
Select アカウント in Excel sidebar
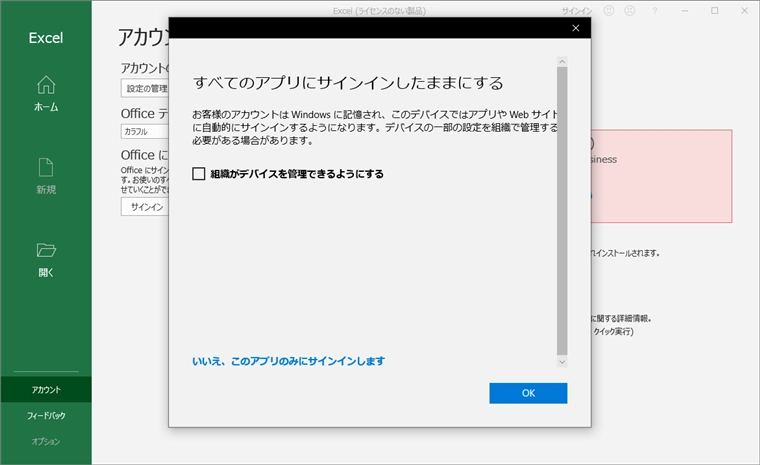click(x=46, y=389)
